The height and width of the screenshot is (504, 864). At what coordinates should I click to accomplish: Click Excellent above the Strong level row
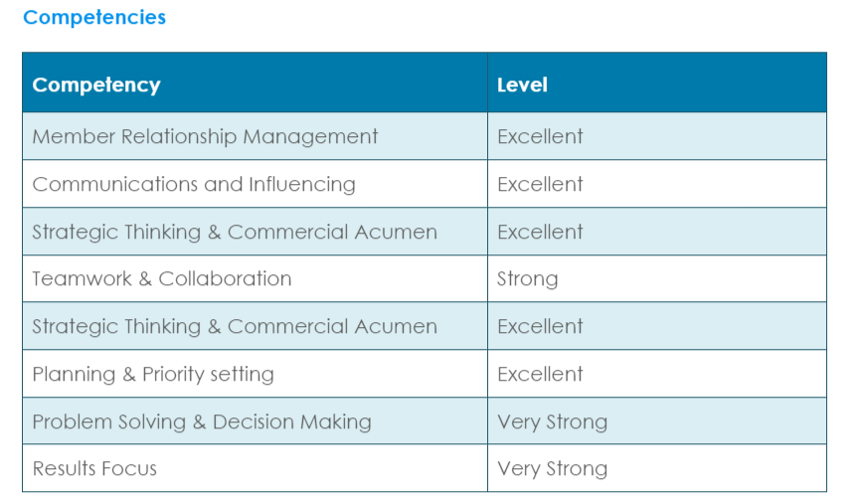[540, 232]
